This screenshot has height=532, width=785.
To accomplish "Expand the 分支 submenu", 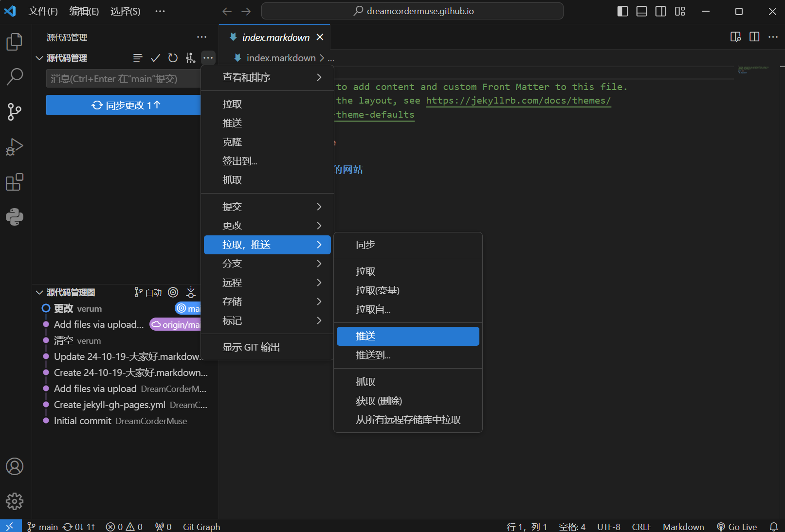I will (267, 264).
